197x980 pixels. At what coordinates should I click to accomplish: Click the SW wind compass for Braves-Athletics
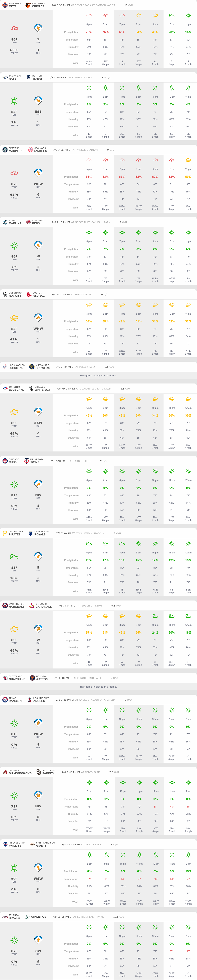(38, 940)
